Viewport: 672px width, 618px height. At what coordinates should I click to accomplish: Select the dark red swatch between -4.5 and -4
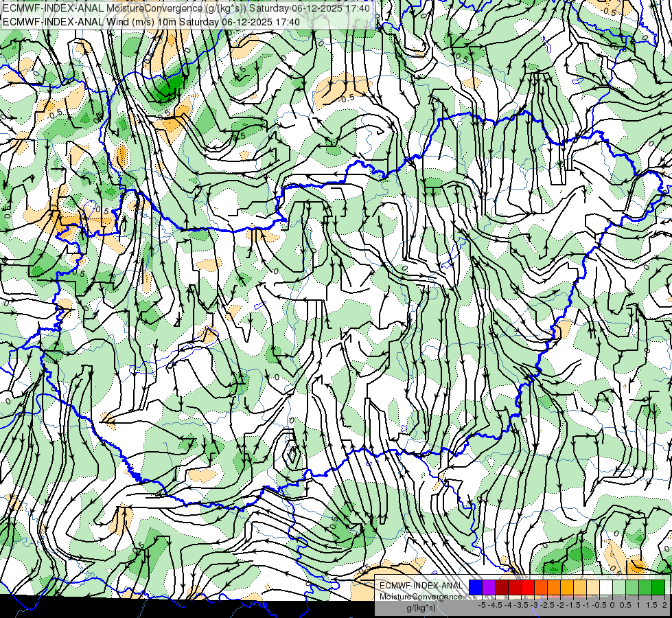(x=502, y=587)
